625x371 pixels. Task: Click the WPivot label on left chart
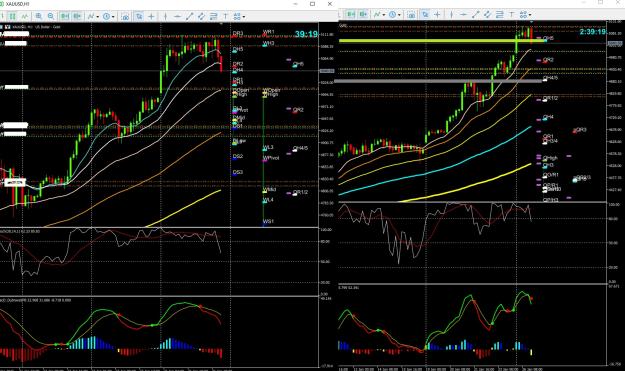click(x=271, y=158)
